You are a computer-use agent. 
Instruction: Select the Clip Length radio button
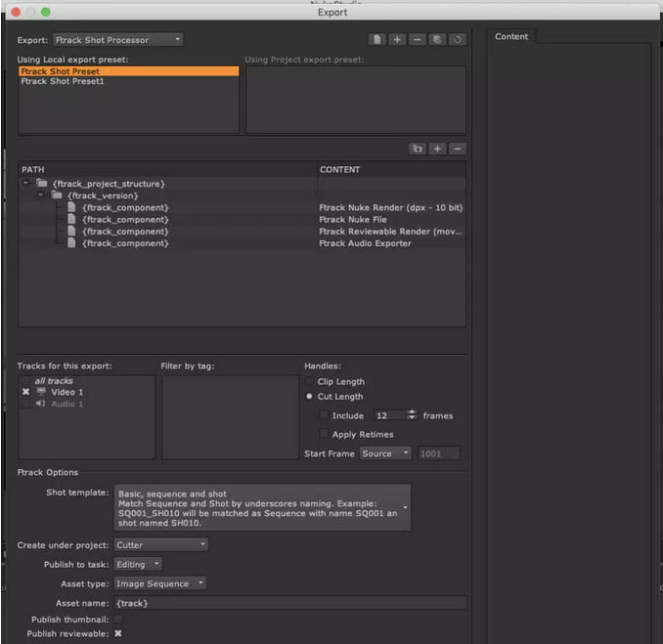pos(310,381)
